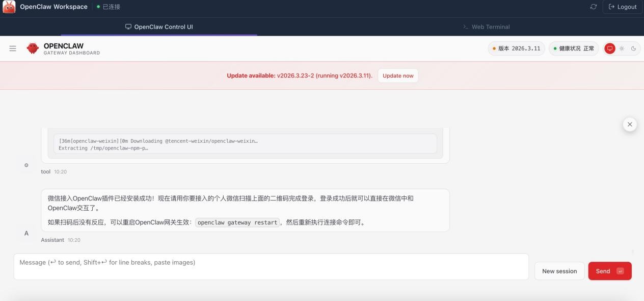Click the GATEWAY DASHBOARD subtitle
644x301 pixels.
[x=72, y=53]
